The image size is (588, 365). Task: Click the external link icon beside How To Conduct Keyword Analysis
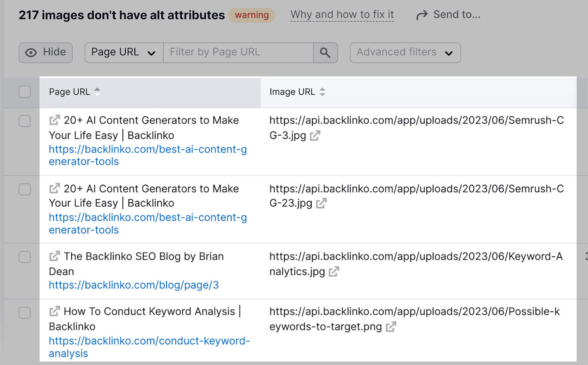[54, 311]
